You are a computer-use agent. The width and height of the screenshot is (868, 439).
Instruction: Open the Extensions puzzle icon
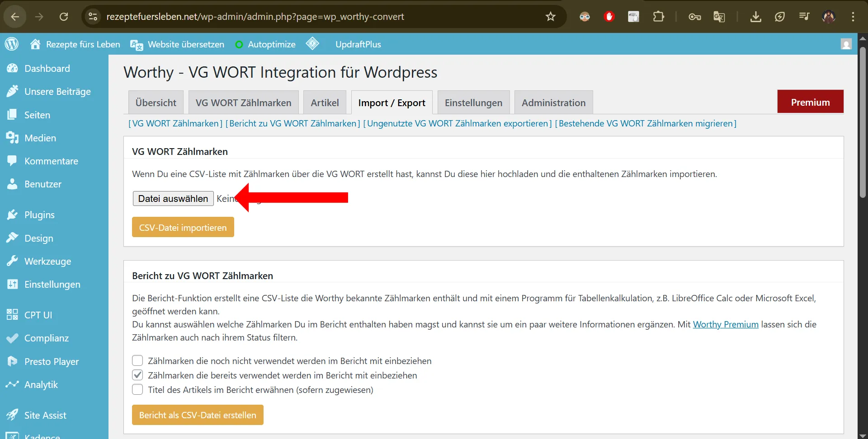658,17
